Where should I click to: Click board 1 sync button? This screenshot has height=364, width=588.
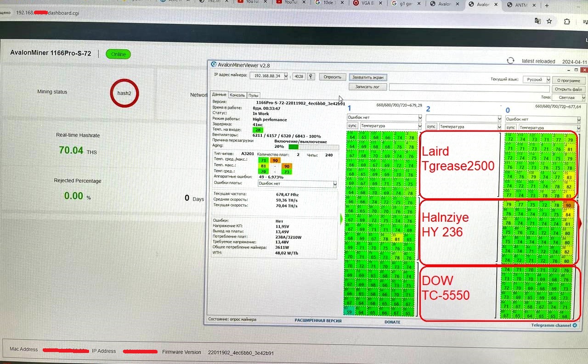pyautogui.click(x=353, y=126)
